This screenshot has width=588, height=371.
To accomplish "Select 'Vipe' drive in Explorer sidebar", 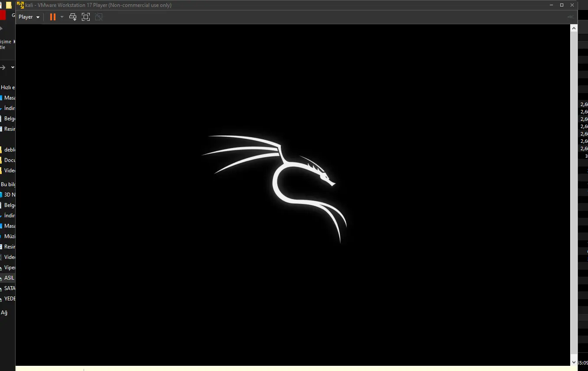I will pos(8,268).
